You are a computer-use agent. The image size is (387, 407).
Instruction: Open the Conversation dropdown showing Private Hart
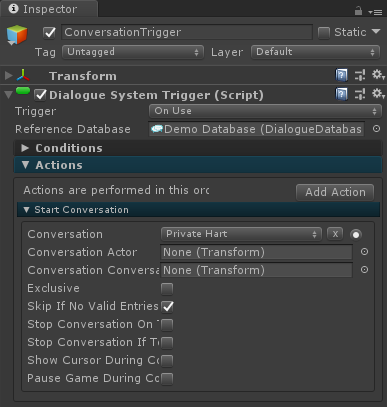click(x=241, y=234)
